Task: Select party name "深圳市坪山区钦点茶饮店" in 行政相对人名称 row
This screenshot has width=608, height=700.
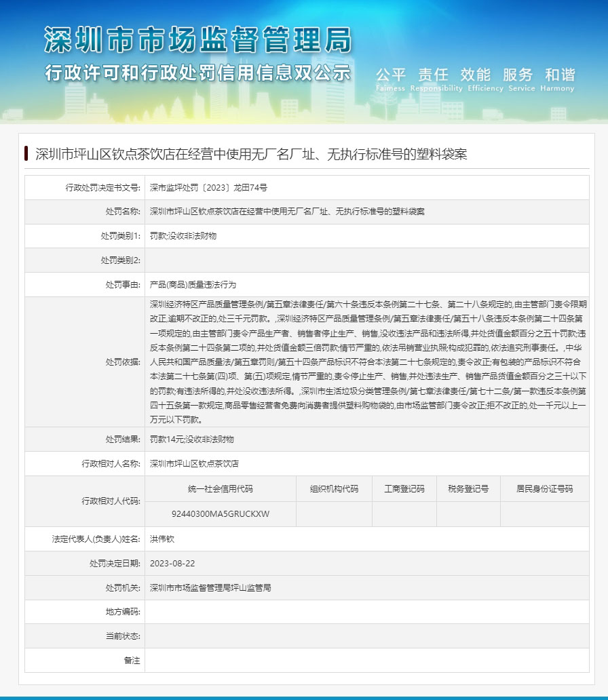Action: click(194, 464)
